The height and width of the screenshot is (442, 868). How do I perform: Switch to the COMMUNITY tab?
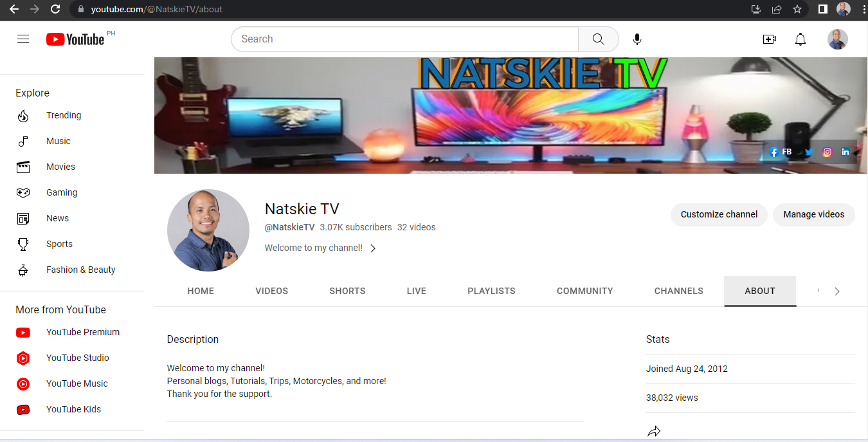(585, 291)
